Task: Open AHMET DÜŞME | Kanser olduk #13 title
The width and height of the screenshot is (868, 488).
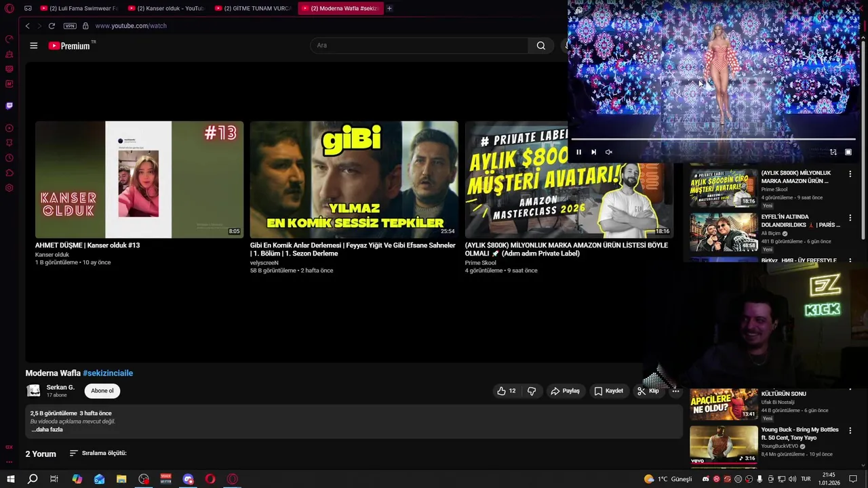Action: (87, 245)
